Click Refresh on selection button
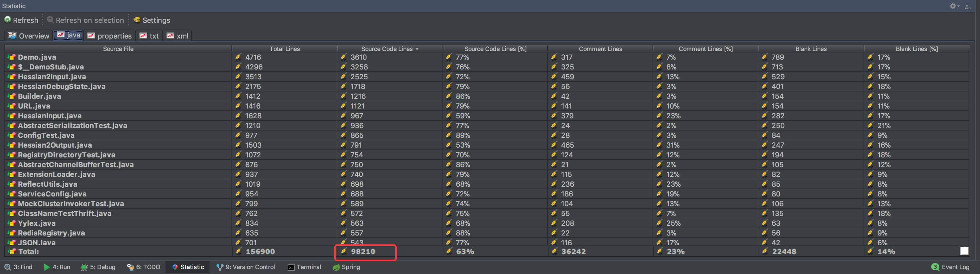Image resolution: width=980 pixels, height=274 pixels. (x=85, y=20)
